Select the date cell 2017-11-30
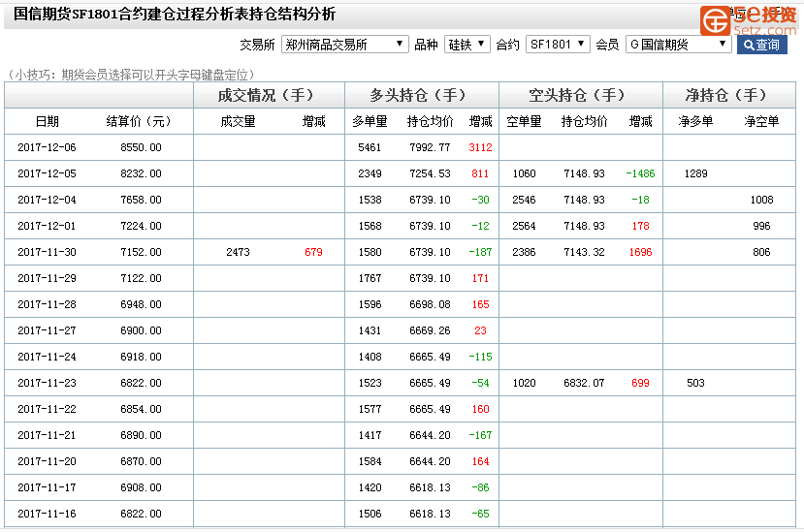Screen dimensions: 804x532 coord(47,252)
